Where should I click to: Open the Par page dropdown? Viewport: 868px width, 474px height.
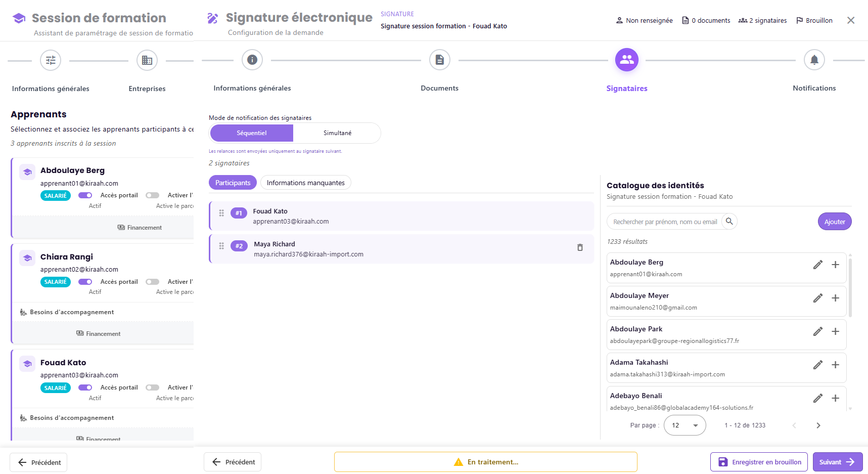click(x=684, y=425)
